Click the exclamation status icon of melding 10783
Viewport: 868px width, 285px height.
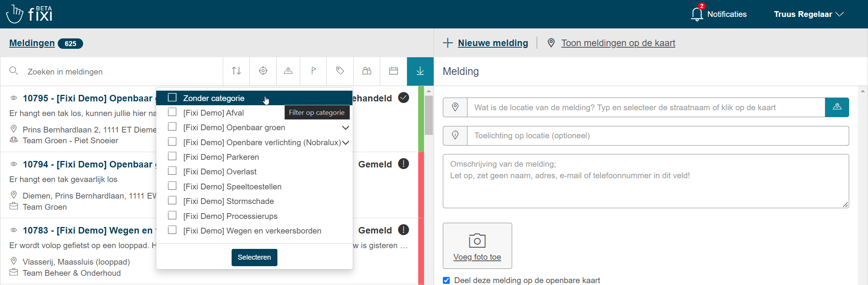(403, 230)
